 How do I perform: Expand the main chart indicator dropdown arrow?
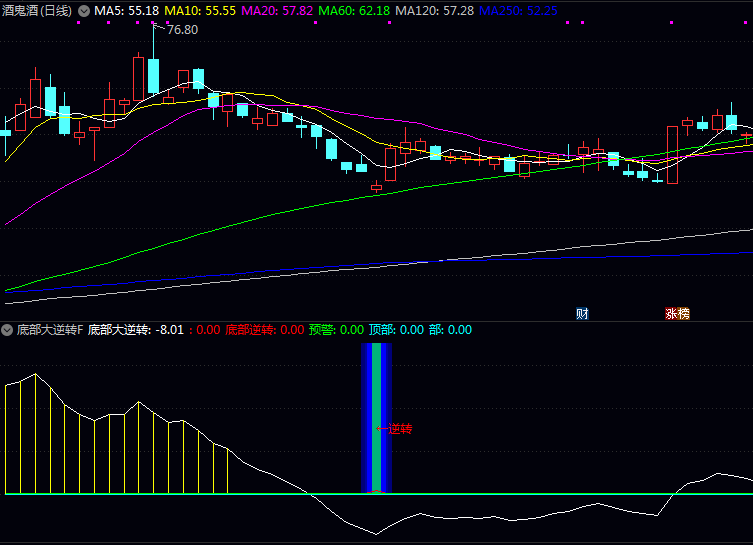(x=84, y=10)
